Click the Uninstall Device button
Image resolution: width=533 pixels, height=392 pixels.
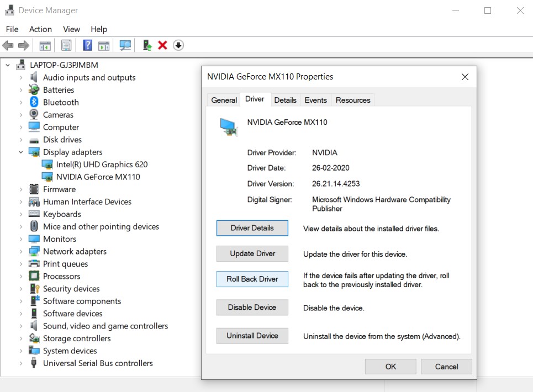click(252, 336)
